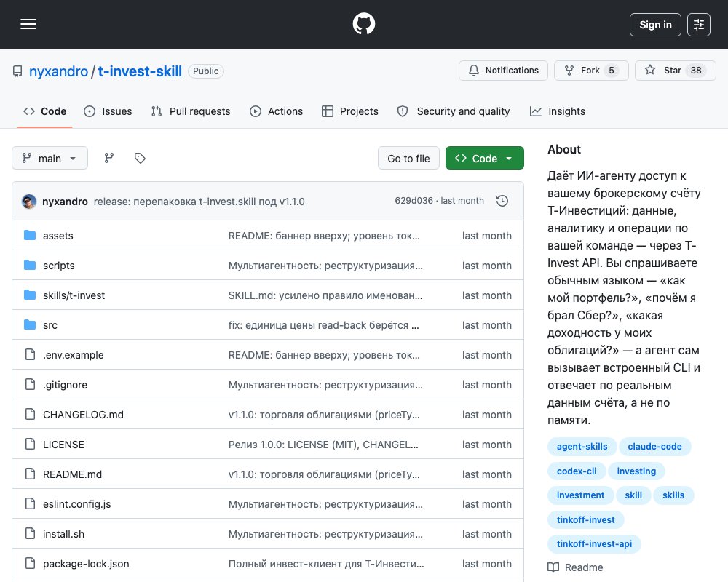Click the file icon beside .gitignore
The height and width of the screenshot is (582, 728).
tap(30, 384)
